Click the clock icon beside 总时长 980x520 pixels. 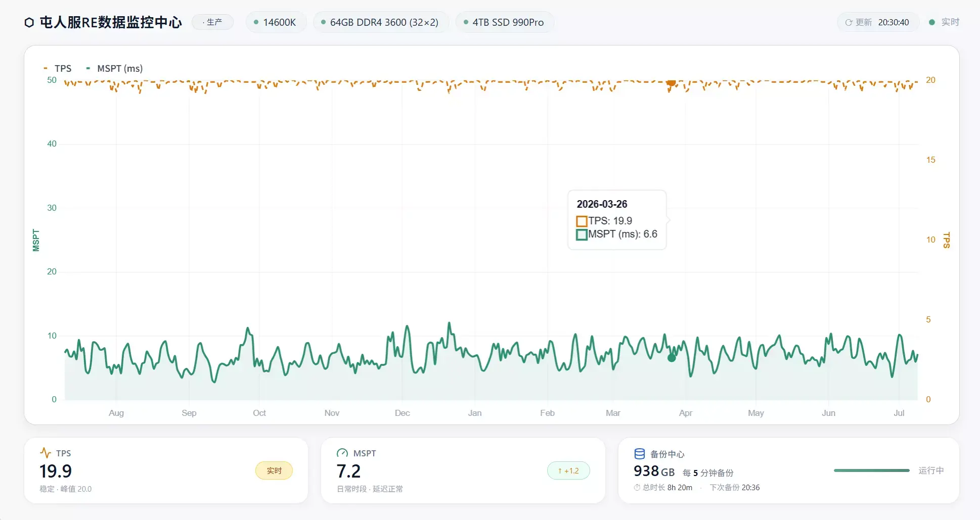637,488
